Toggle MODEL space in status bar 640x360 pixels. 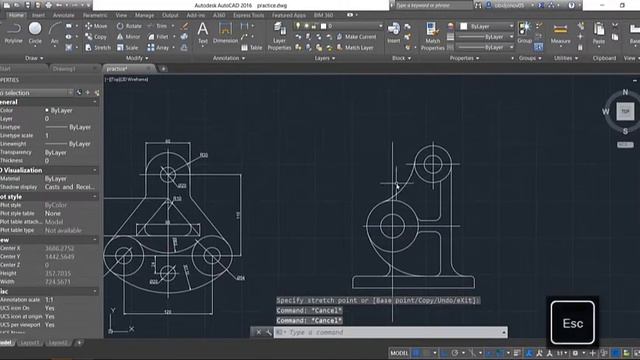point(399,353)
